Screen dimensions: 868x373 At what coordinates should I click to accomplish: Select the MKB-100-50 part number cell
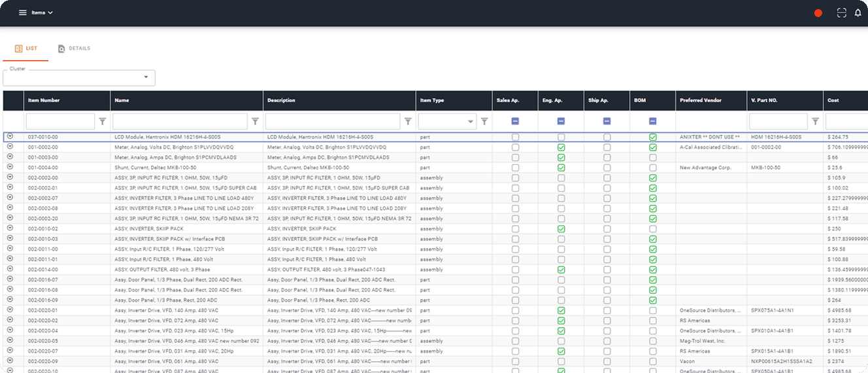point(785,168)
